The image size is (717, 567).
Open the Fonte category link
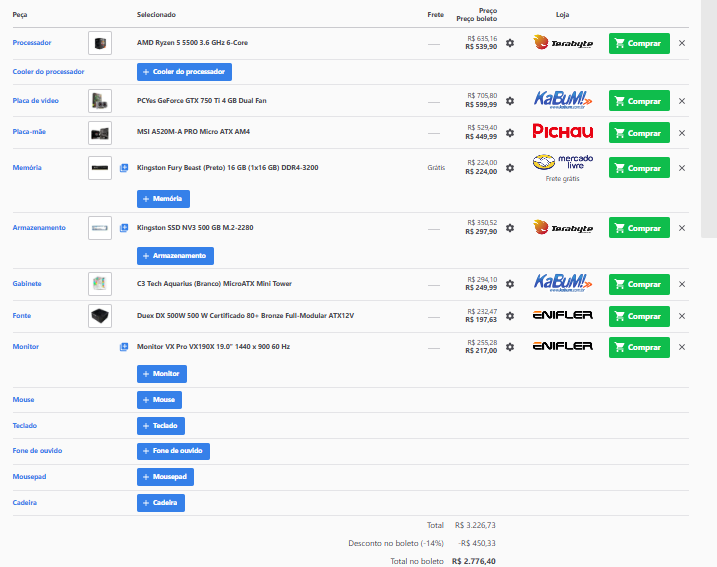pyautogui.click(x=21, y=316)
